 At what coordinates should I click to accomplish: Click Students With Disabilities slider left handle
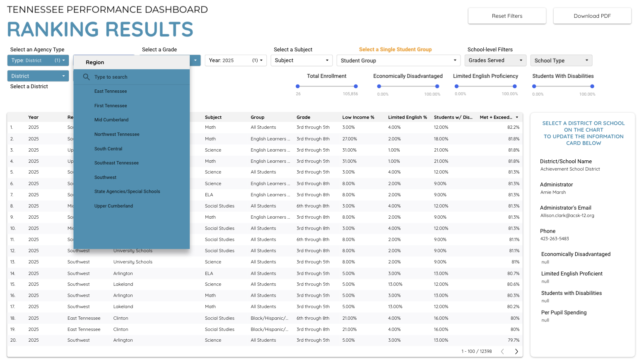coord(534,86)
